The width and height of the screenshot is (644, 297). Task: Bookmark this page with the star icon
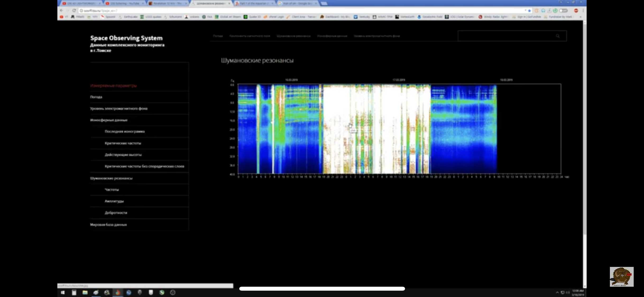pos(529,11)
